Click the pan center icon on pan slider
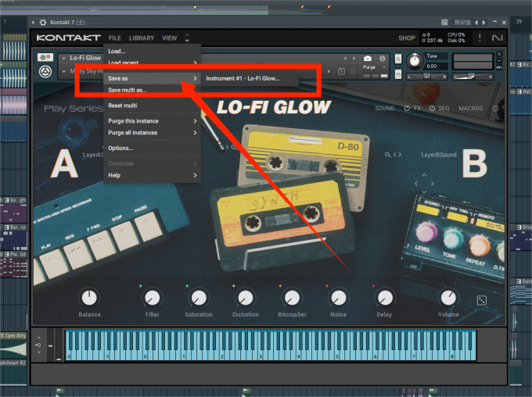The width and height of the screenshot is (532, 397). [426, 77]
